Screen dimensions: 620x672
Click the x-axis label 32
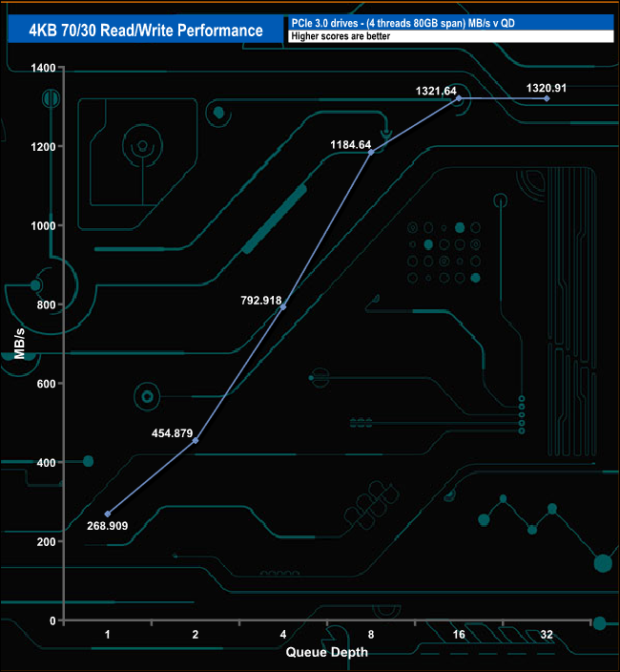point(547,634)
